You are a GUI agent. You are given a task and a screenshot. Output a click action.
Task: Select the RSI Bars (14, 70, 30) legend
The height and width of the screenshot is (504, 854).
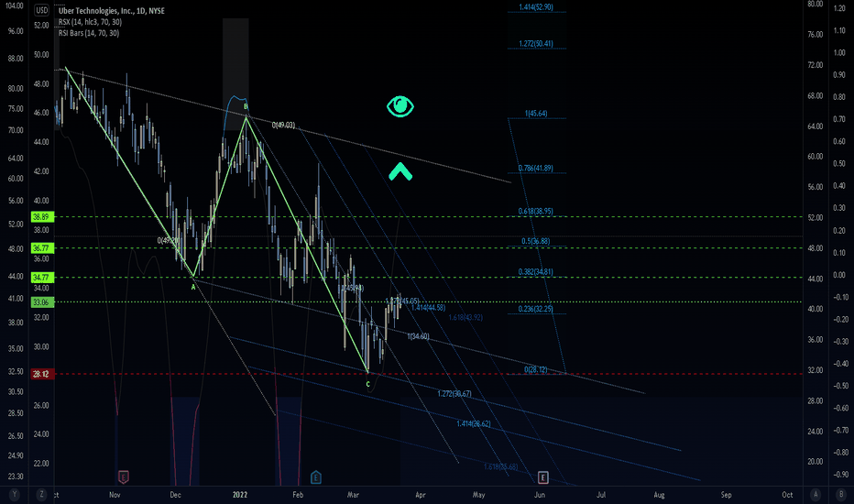tap(89, 33)
